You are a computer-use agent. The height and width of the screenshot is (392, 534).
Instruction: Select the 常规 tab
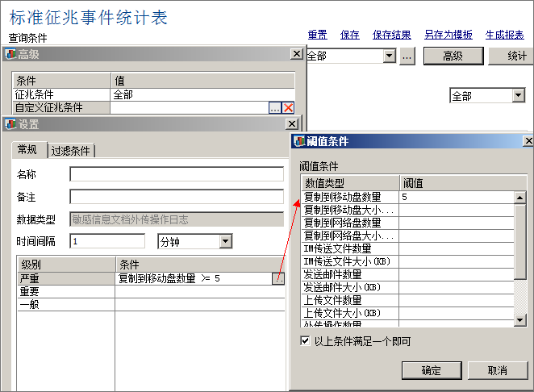pyautogui.click(x=27, y=150)
